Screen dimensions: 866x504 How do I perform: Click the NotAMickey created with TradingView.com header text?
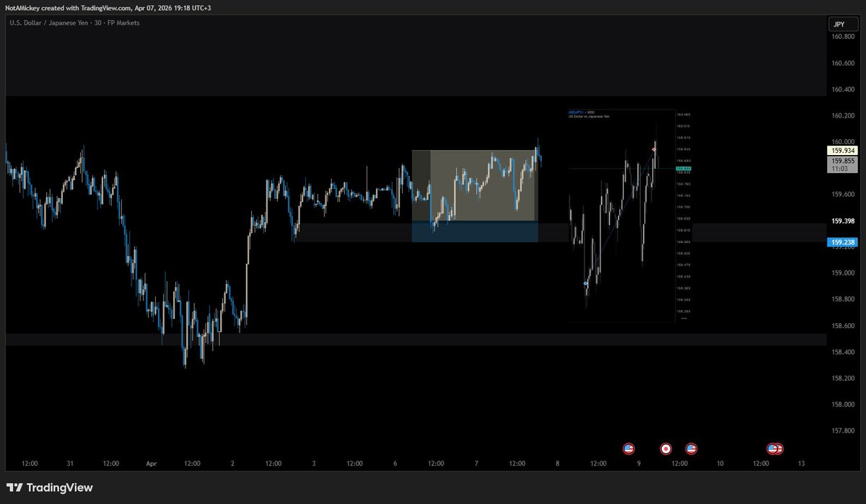(108, 7)
